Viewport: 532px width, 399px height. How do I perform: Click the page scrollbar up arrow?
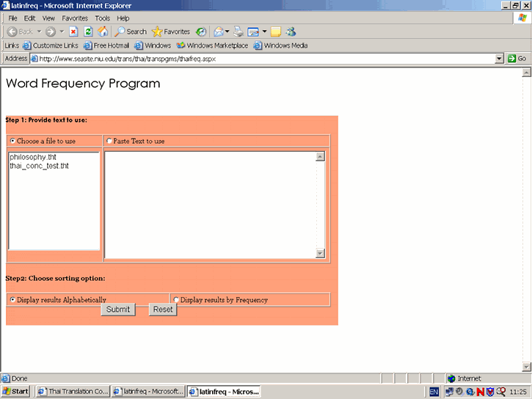tap(527, 73)
